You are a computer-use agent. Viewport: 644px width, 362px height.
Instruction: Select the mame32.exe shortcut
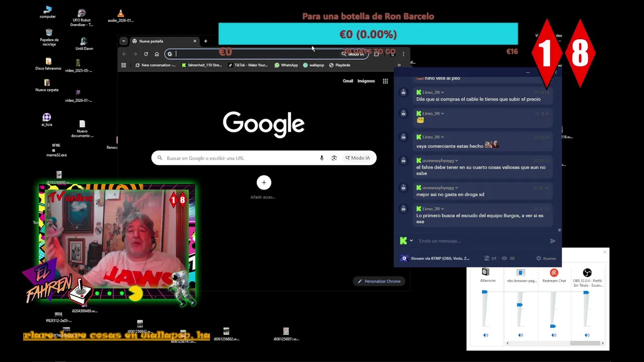(x=56, y=150)
